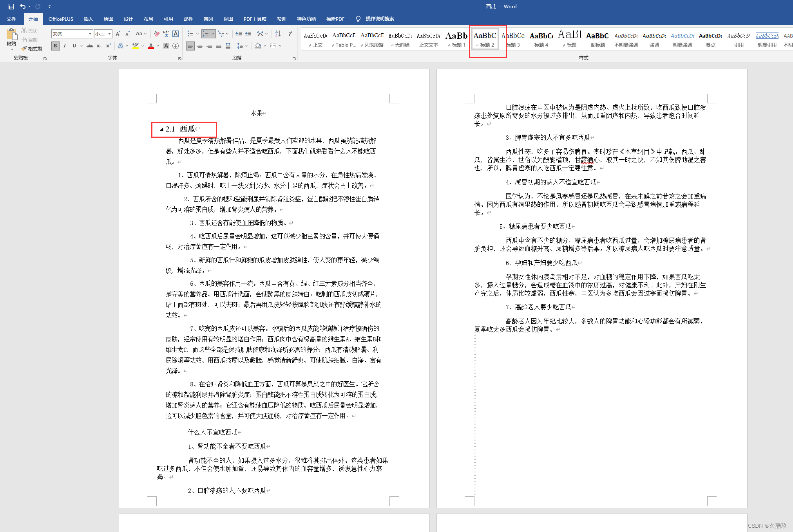Open the 插入 ribbon tab

[88, 19]
